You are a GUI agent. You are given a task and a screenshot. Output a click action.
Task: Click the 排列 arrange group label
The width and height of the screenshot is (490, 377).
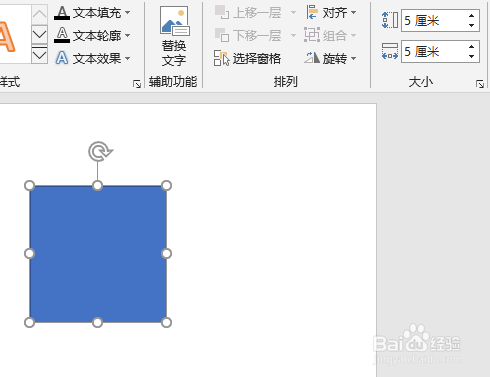(285, 82)
